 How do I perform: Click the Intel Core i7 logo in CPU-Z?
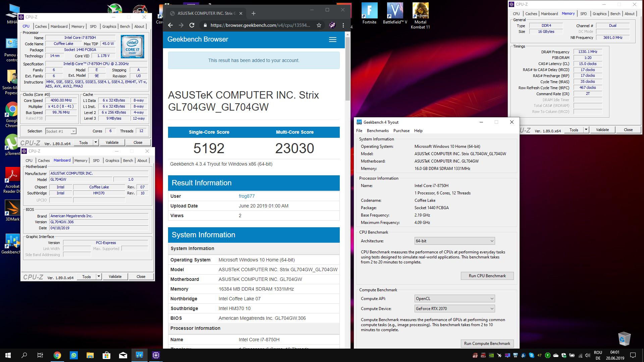coord(132,47)
